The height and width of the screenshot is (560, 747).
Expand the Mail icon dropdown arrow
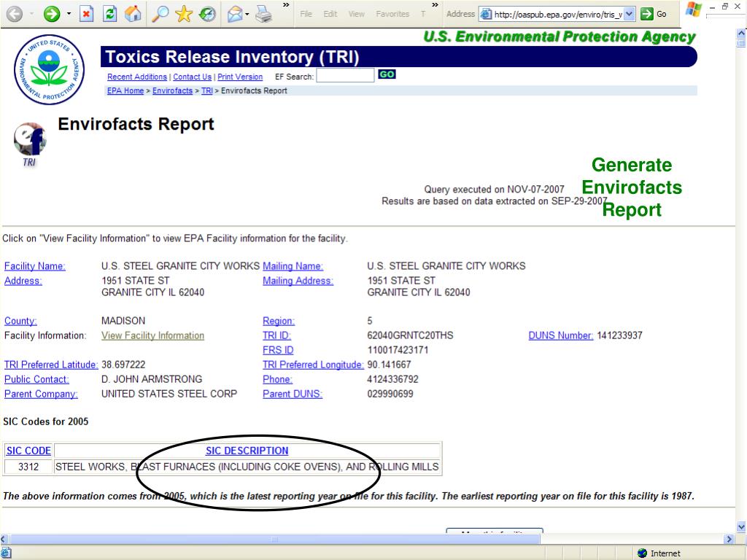coord(247,14)
